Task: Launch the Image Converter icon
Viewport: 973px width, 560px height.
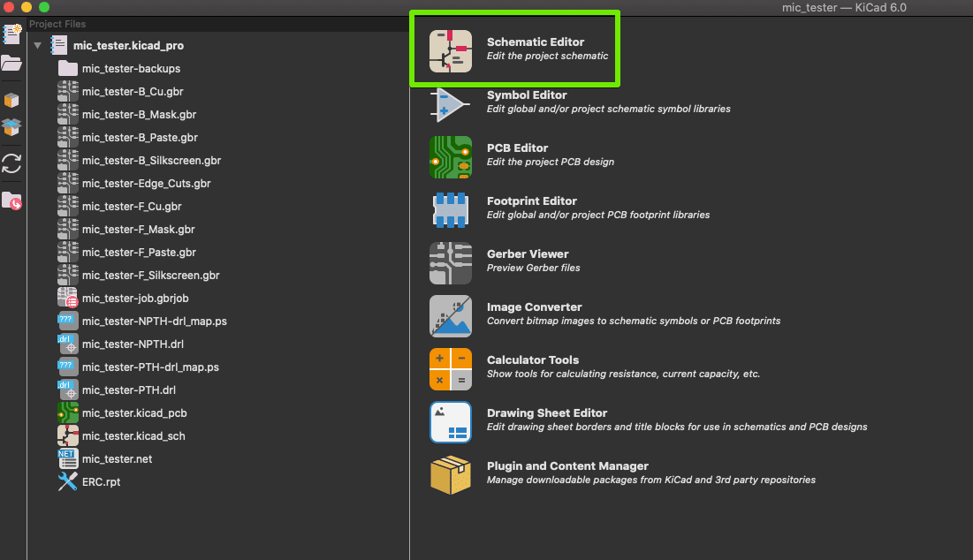Action: point(451,316)
